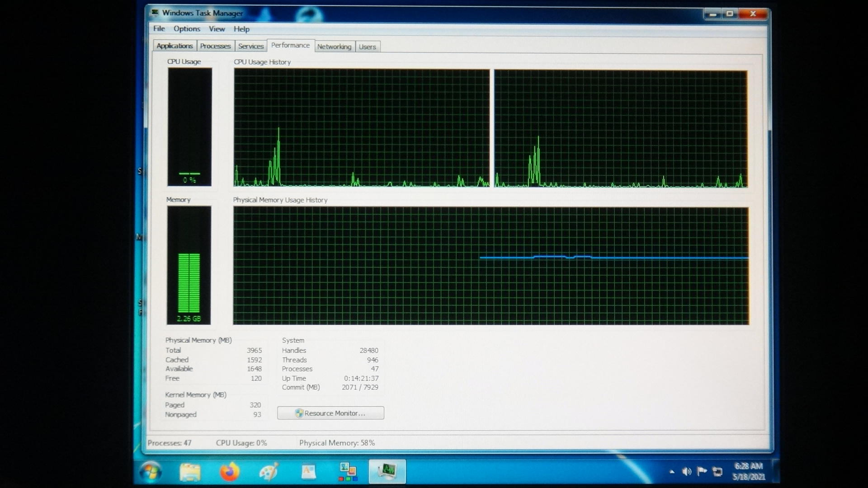Switch to the Networking tab
The height and width of the screenshot is (488, 868).
click(334, 47)
